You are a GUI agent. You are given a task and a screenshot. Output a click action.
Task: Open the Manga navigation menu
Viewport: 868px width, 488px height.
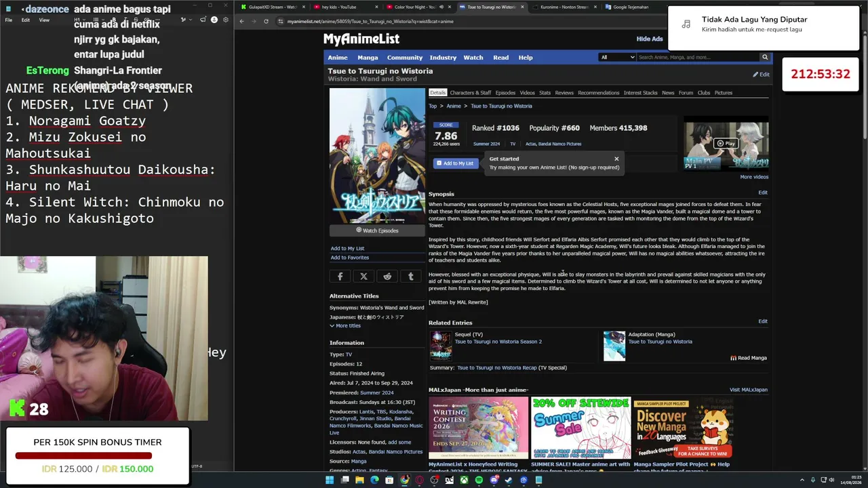pyautogui.click(x=368, y=58)
